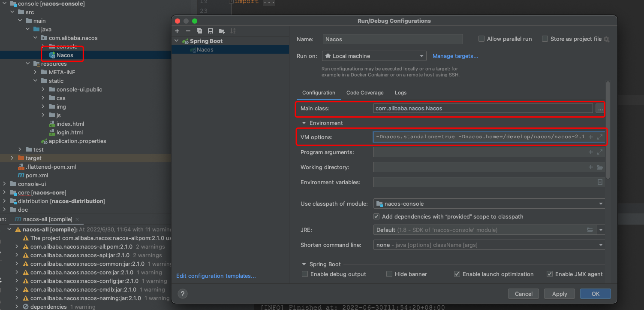
Task: Focus the Environment variables field
Action: pyautogui.click(x=489, y=182)
